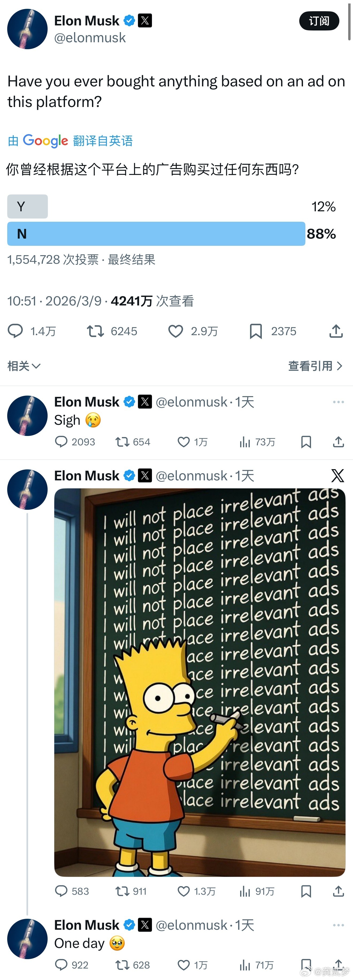Share the main poll tweet

click(336, 331)
